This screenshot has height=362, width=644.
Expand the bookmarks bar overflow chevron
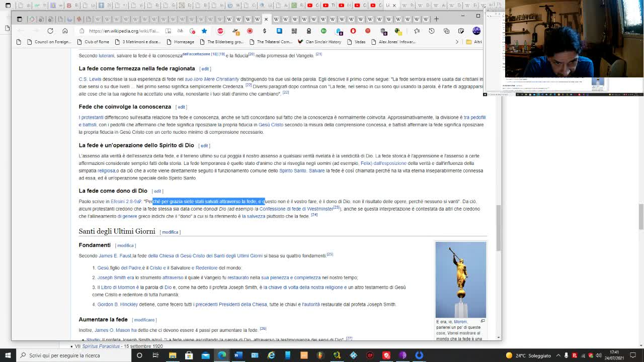(457, 42)
